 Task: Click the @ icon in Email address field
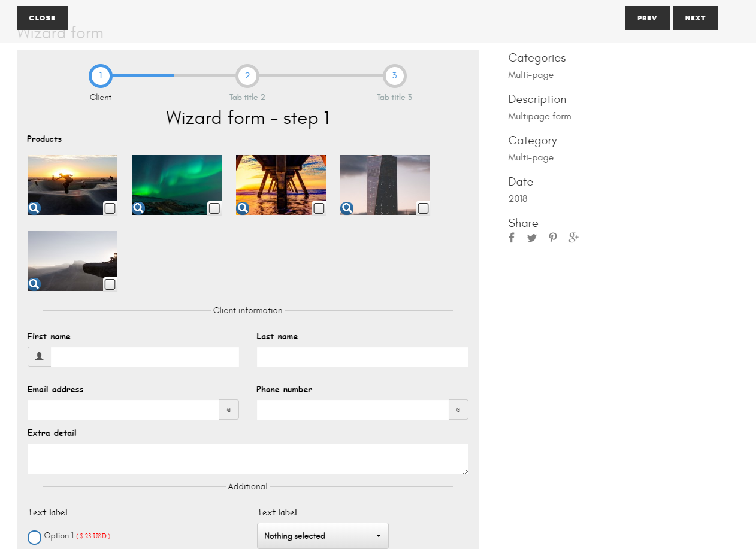click(x=229, y=410)
